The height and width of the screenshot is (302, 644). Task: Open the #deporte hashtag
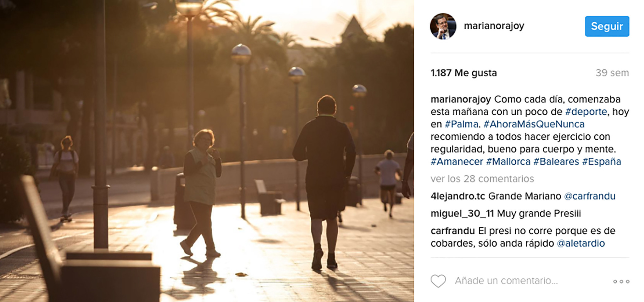[x=586, y=112]
